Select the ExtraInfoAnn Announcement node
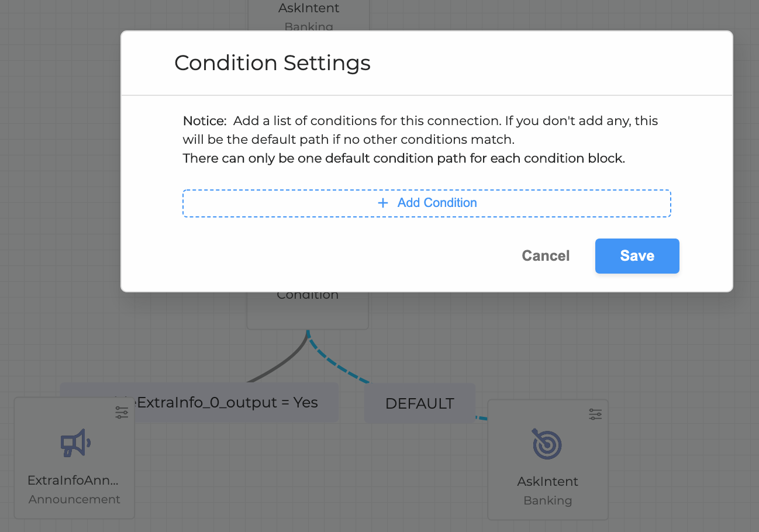 coord(74,468)
